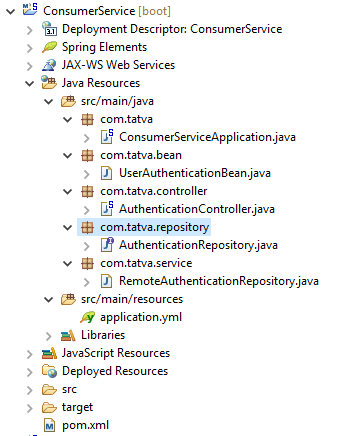Click the target folder icon
The height and width of the screenshot is (436, 361).
(49, 407)
